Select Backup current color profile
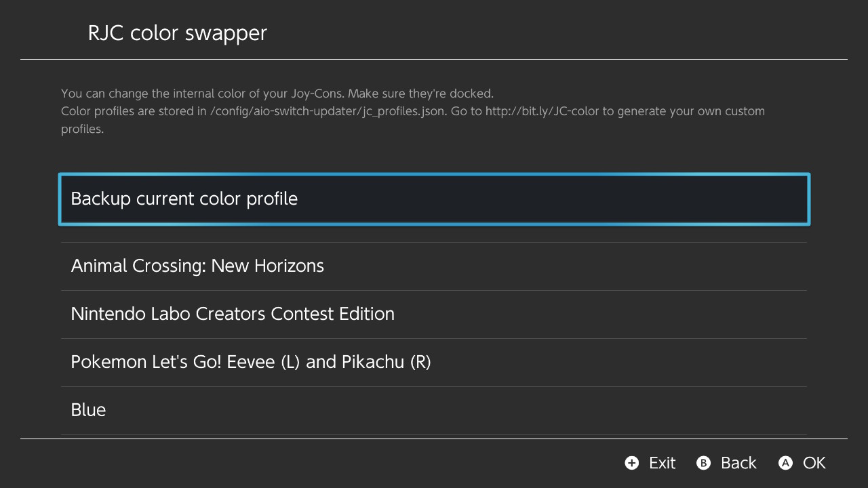 coord(434,199)
